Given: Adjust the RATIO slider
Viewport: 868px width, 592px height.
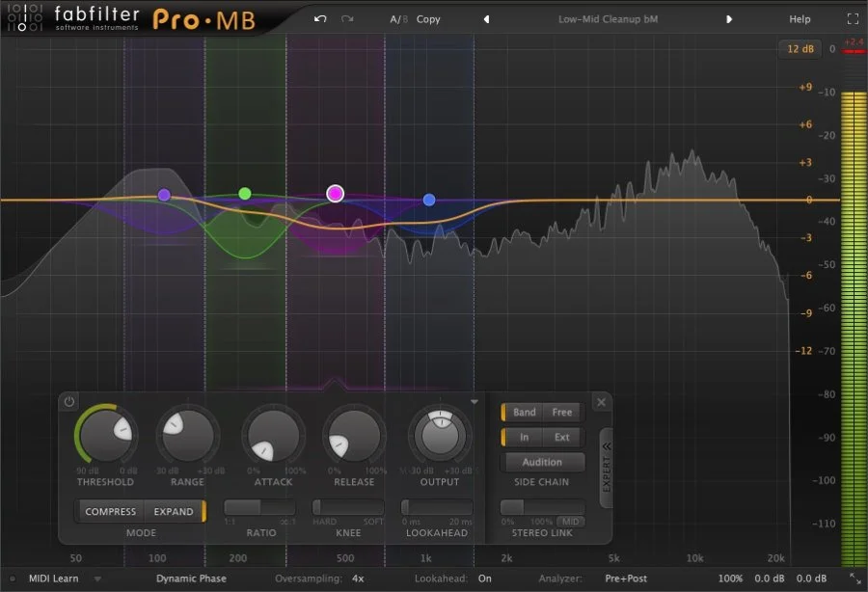Looking at the screenshot, I should tap(258, 507).
